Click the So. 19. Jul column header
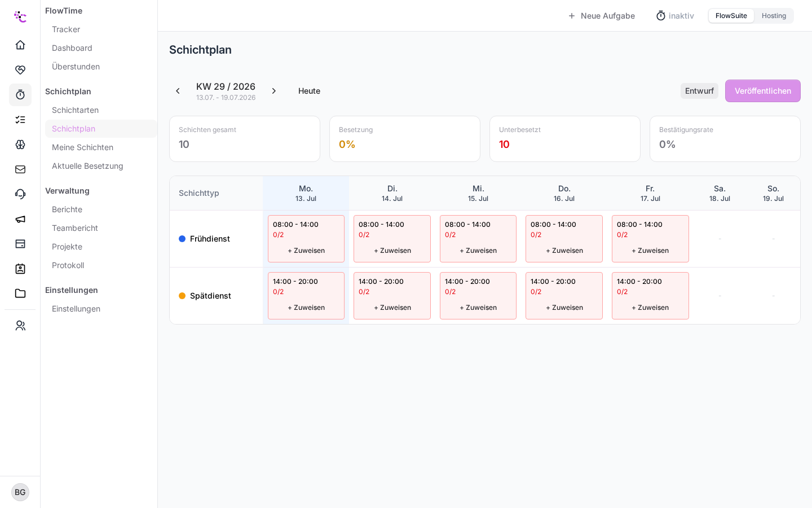812x508 pixels. tap(773, 193)
